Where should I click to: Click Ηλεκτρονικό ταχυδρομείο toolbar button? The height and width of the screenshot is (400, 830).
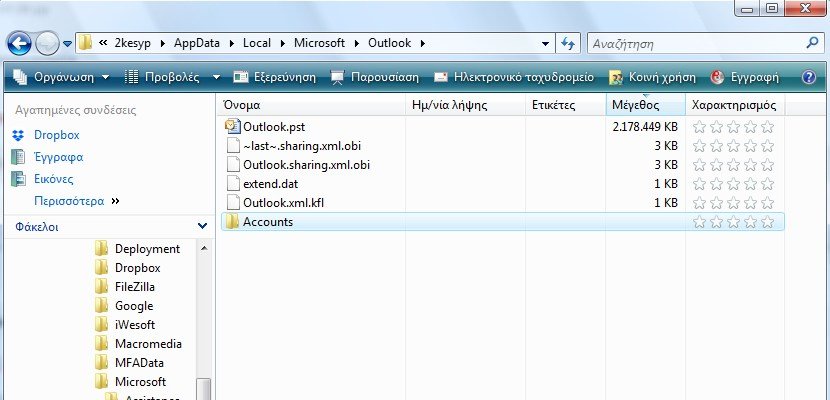(x=513, y=77)
